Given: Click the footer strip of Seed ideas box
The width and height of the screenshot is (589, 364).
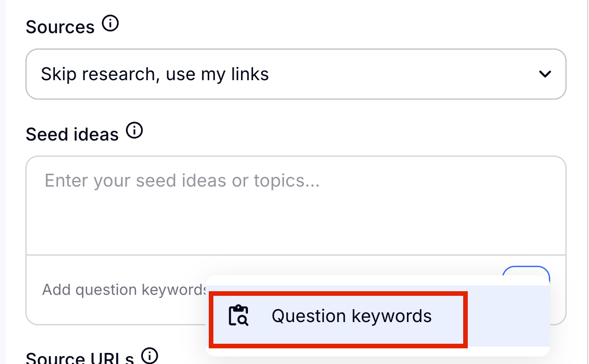Looking at the screenshot, I should click(x=115, y=290).
